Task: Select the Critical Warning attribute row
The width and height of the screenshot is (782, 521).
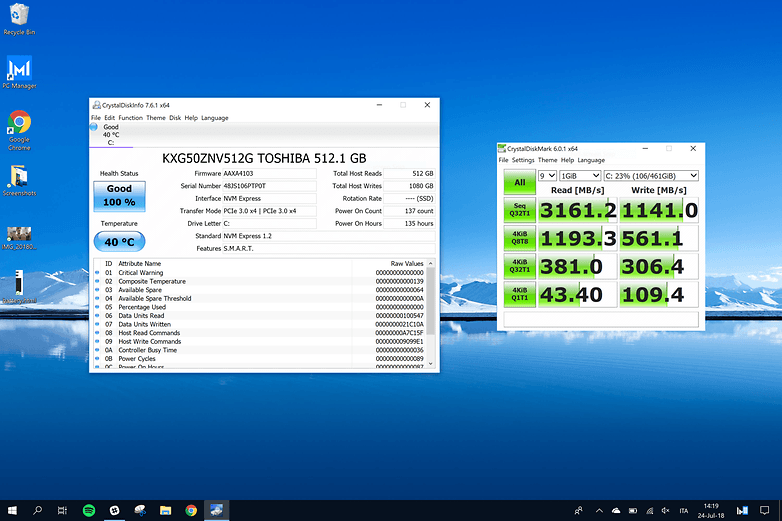Action: click(x=259, y=273)
